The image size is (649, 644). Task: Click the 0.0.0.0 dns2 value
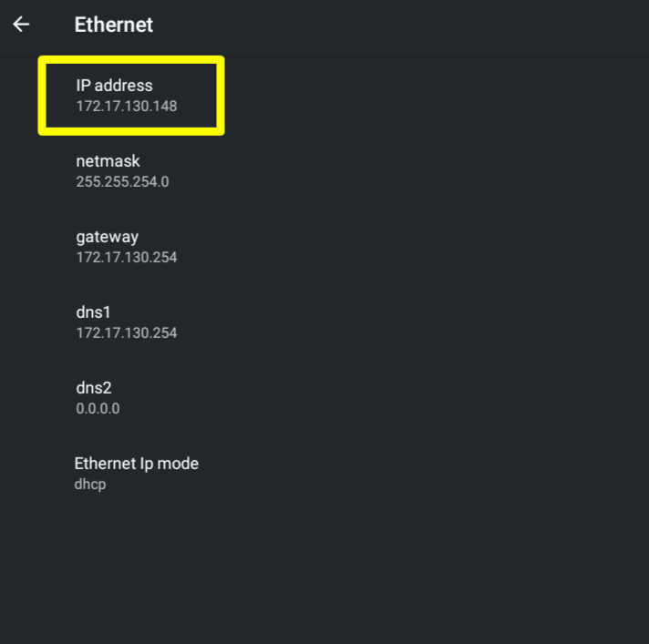98,409
